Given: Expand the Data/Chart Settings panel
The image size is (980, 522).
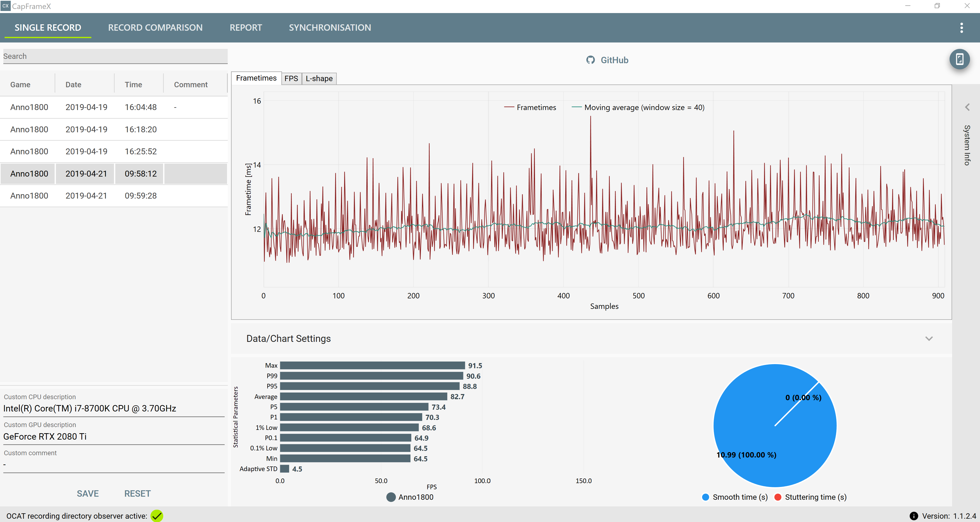Looking at the screenshot, I should 929,339.
